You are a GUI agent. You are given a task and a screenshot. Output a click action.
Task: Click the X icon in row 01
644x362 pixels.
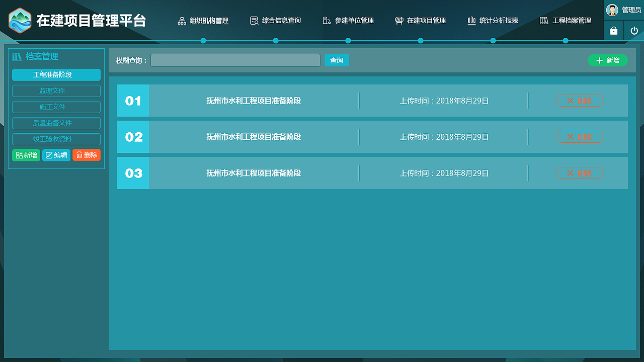[x=570, y=101]
